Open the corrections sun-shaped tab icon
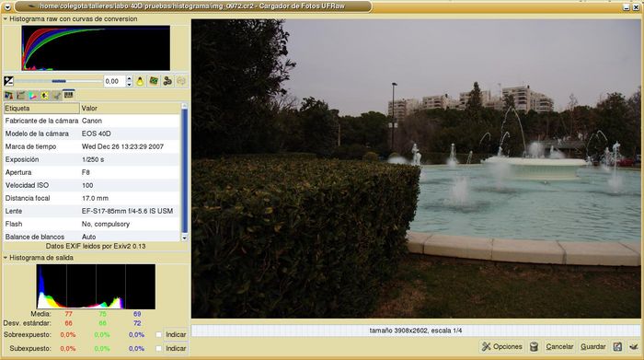 click(44, 96)
